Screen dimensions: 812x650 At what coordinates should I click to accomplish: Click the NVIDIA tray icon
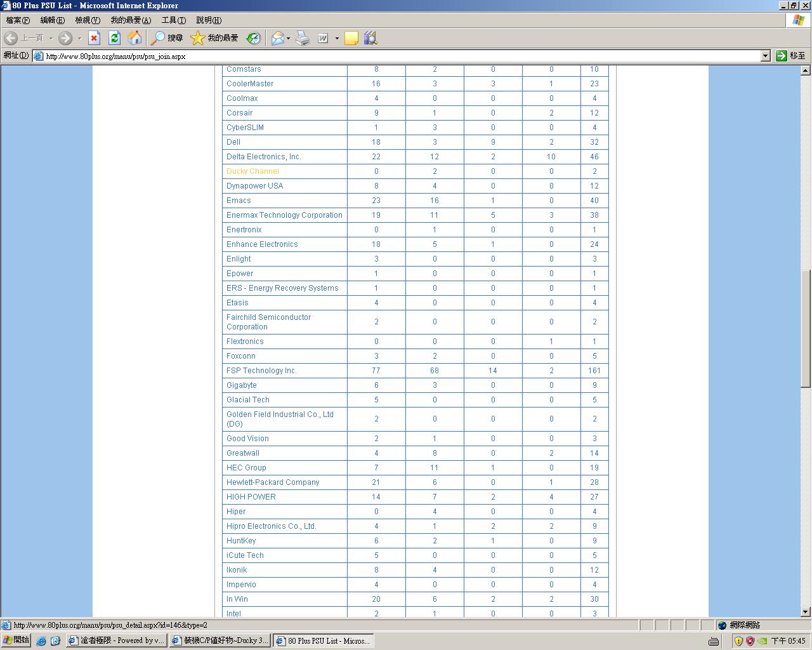[x=763, y=641]
